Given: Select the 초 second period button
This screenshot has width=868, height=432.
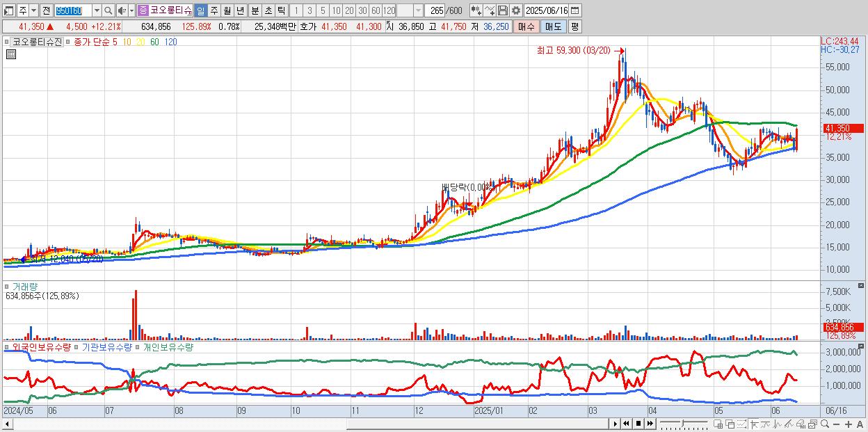Looking at the screenshot, I should [268, 10].
